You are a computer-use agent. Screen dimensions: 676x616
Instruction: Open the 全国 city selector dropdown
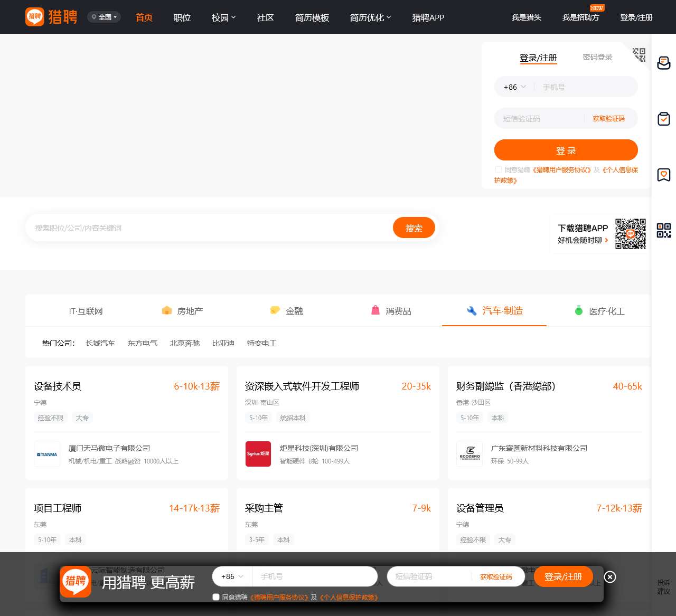point(104,17)
